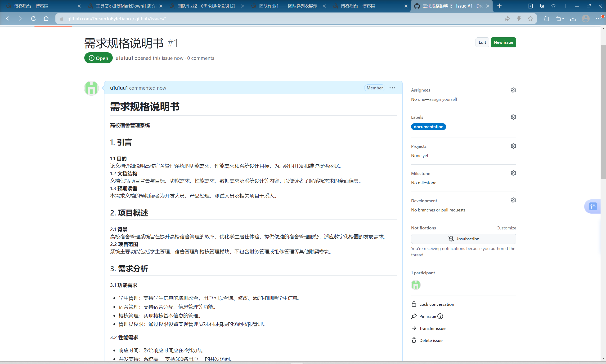Click assign yourself link under Assignees

(x=443, y=99)
